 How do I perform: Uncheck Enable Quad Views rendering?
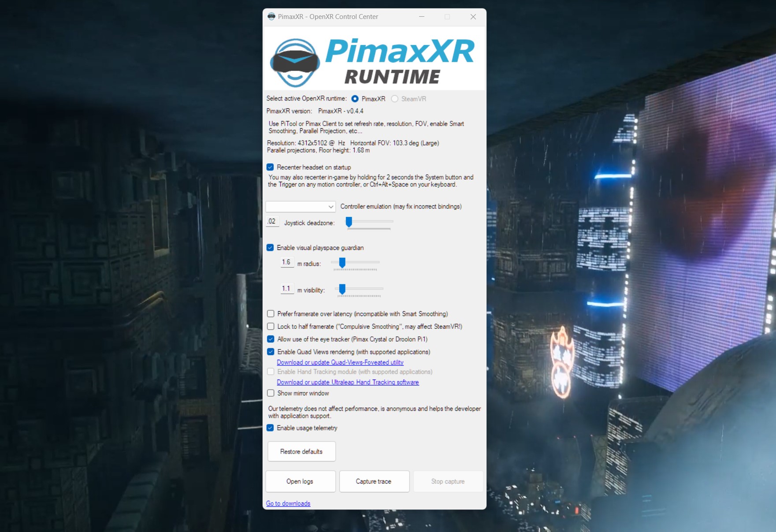click(271, 352)
